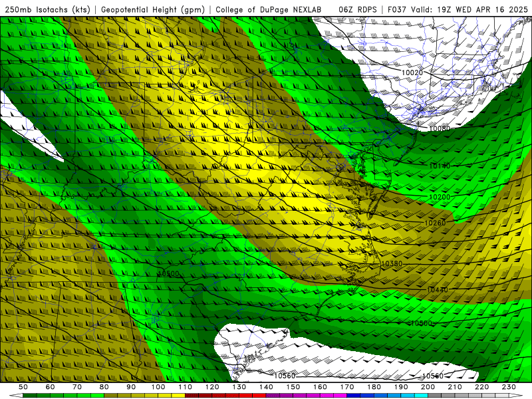
Task: Click the 10140 height contour label
Action: (x=440, y=166)
